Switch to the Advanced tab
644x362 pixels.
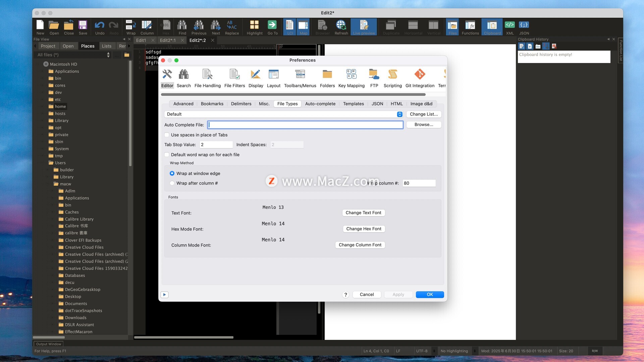(x=183, y=104)
